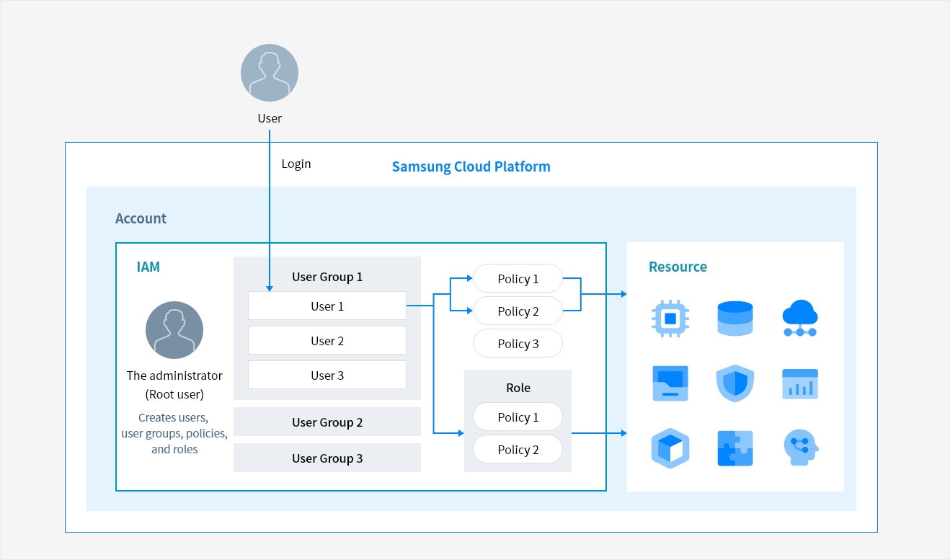Select the hexagon cube container icon

tap(670, 448)
